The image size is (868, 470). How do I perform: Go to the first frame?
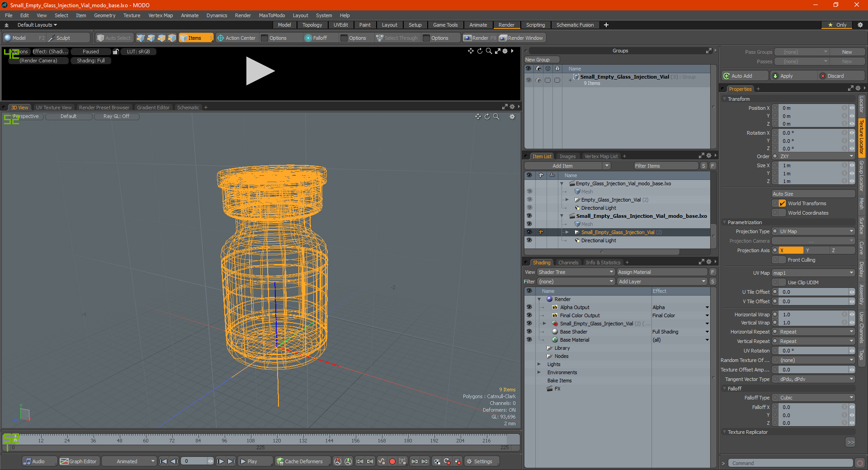[164, 461]
